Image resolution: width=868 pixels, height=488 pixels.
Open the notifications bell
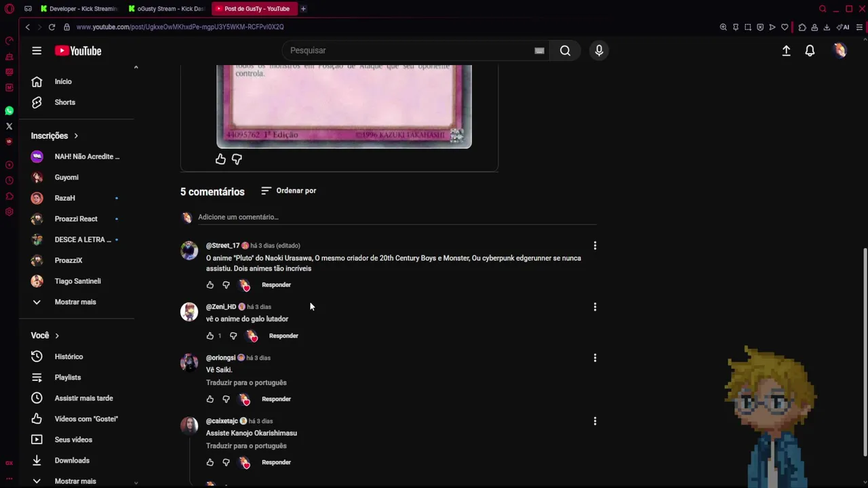(x=810, y=51)
